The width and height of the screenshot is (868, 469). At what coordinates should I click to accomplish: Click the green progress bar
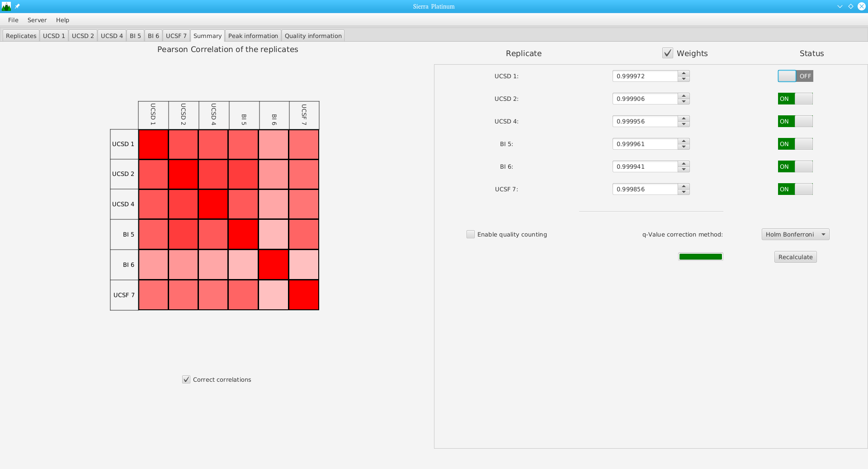click(700, 257)
